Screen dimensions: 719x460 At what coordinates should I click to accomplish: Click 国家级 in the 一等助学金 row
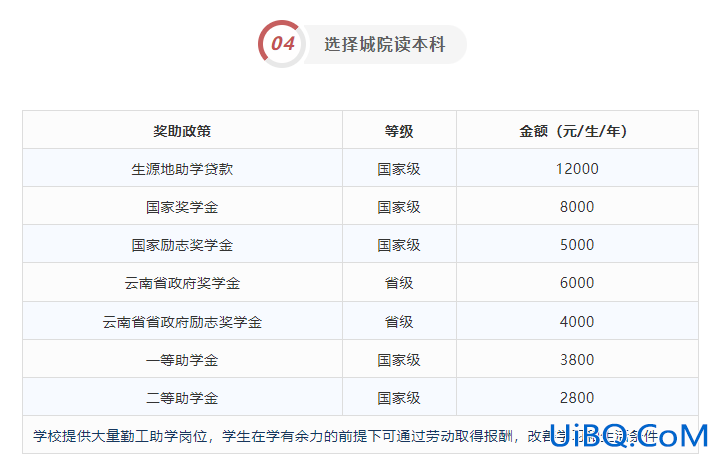399,360
